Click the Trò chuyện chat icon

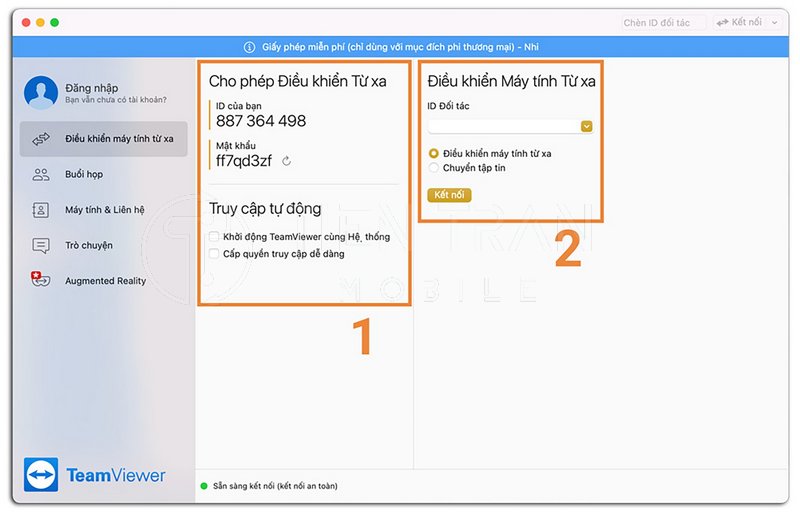tap(41, 245)
